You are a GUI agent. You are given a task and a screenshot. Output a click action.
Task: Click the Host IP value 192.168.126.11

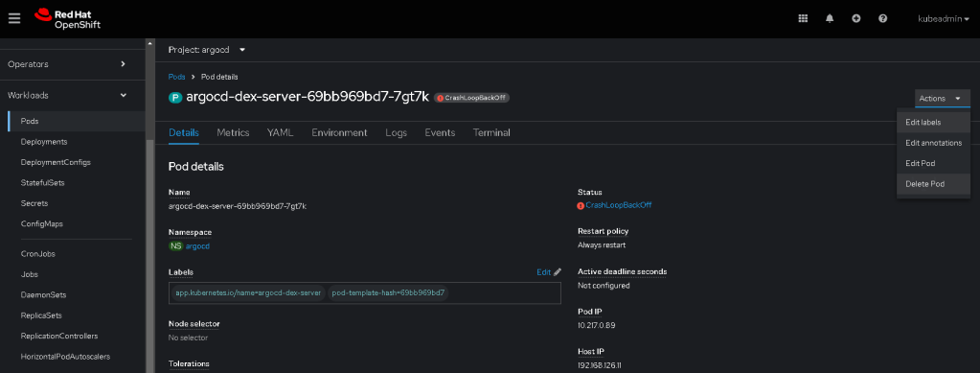[x=601, y=365]
